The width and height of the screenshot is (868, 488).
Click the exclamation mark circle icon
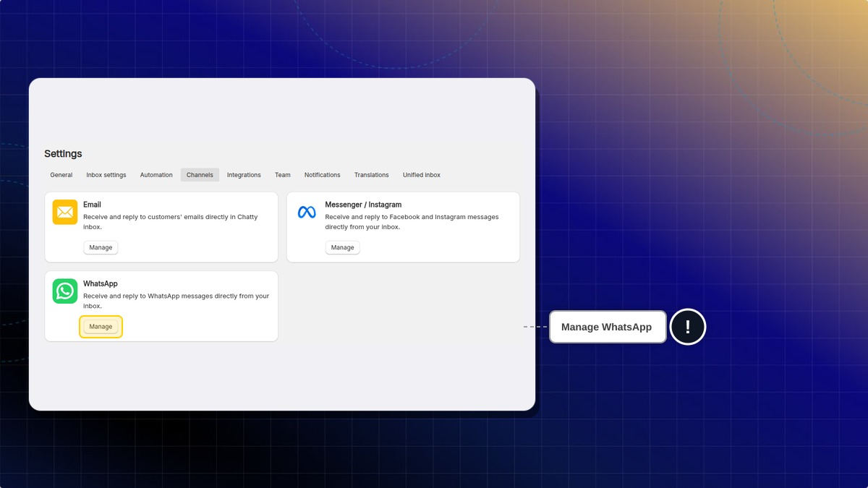point(687,327)
